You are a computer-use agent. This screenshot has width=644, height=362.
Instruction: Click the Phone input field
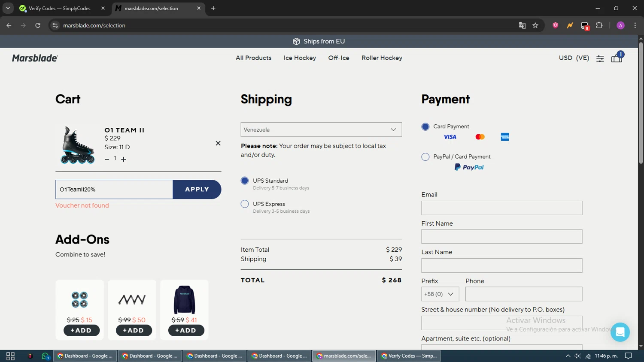tap(524, 294)
